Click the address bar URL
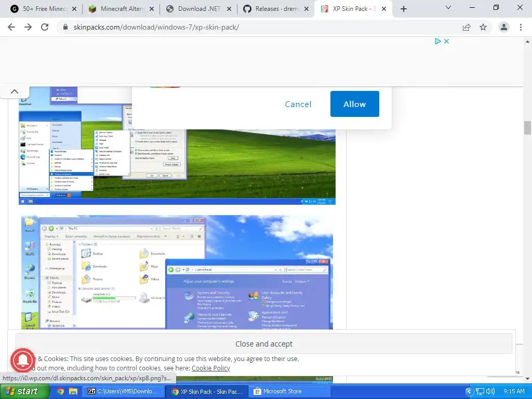 pos(156,27)
